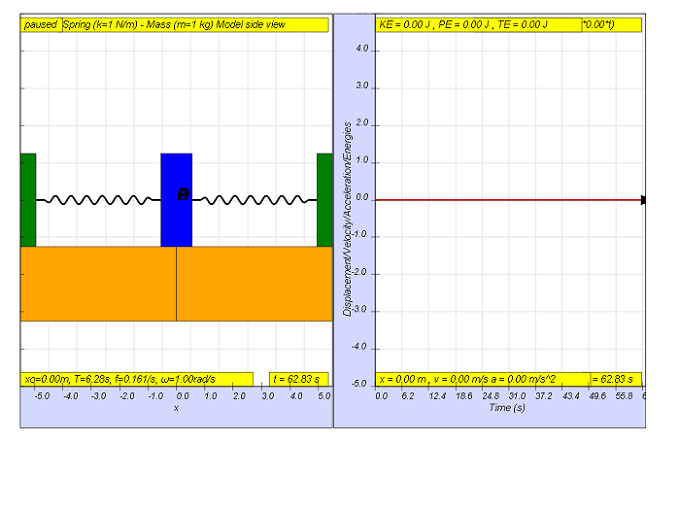Image resolution: width=680 pixels, height=510 pixels.
Task: Click the '55.8' tick on the time axis
Action: pos(624,396)
